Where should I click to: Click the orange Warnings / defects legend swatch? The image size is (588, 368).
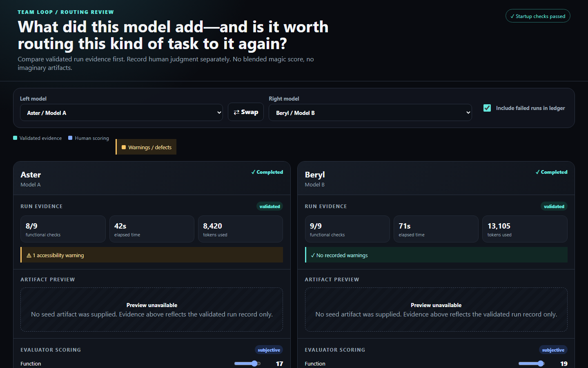(x=124, y=147)
